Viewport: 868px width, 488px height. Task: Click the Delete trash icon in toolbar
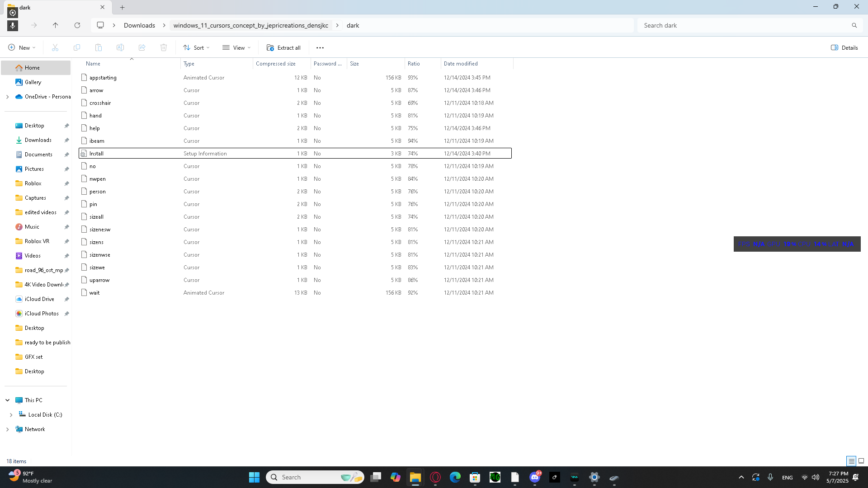pos(164,47)
